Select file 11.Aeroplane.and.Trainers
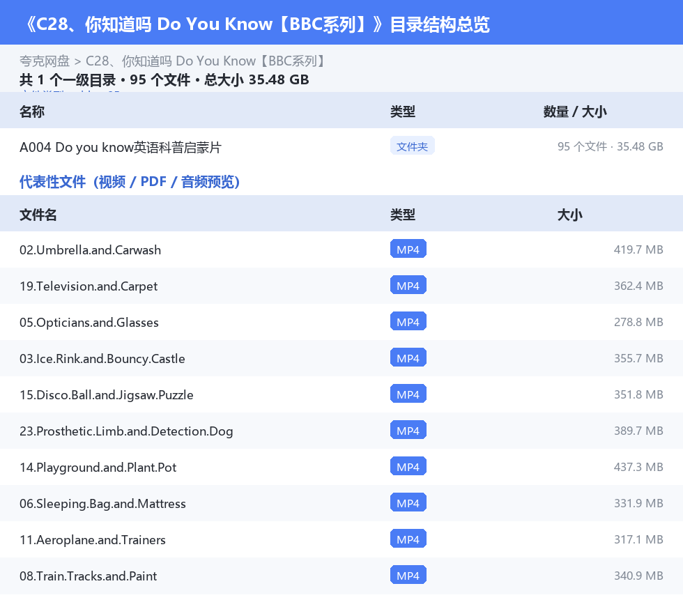Screen dimensions: 683x616 [x=93, y=540]
